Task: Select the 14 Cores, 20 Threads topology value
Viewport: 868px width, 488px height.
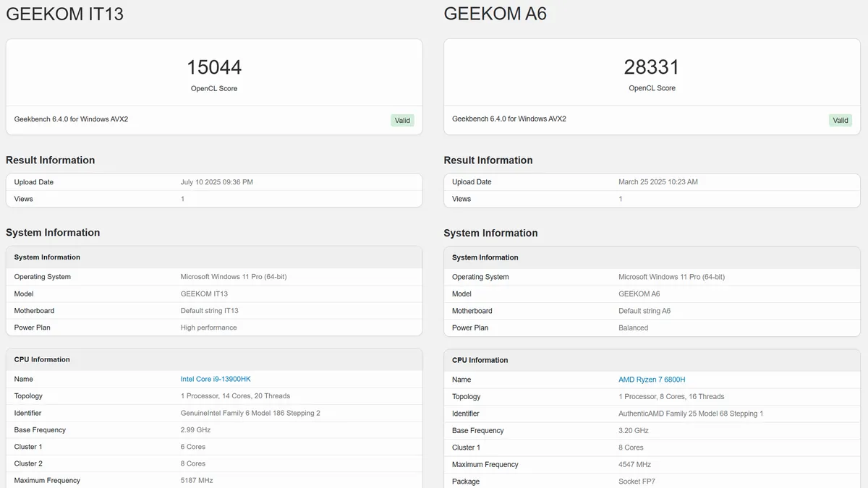Action: 235,396
